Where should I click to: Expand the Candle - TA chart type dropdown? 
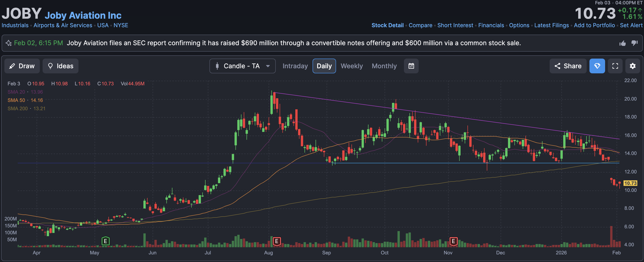pos(242,66)
